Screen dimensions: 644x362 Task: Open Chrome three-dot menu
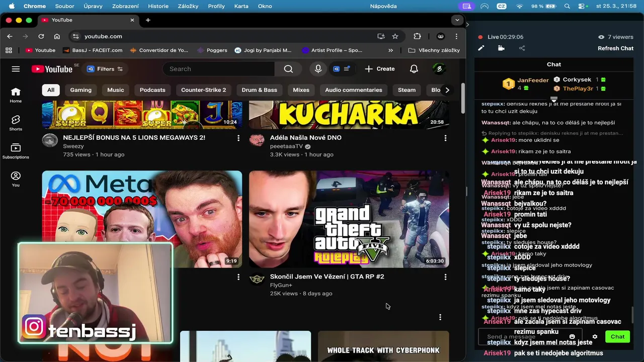[x=456, y=36]
